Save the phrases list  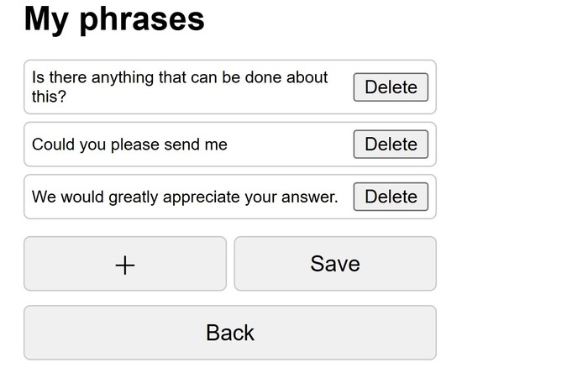(x=334, y=264)
